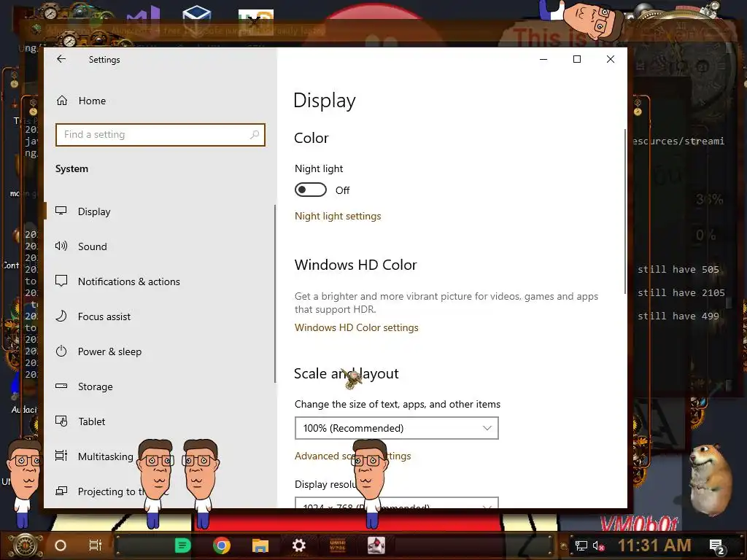Open Task View on the taskbar
This screenshot has height=560, width=747.
pyautogui.click(x=96, y=545)
